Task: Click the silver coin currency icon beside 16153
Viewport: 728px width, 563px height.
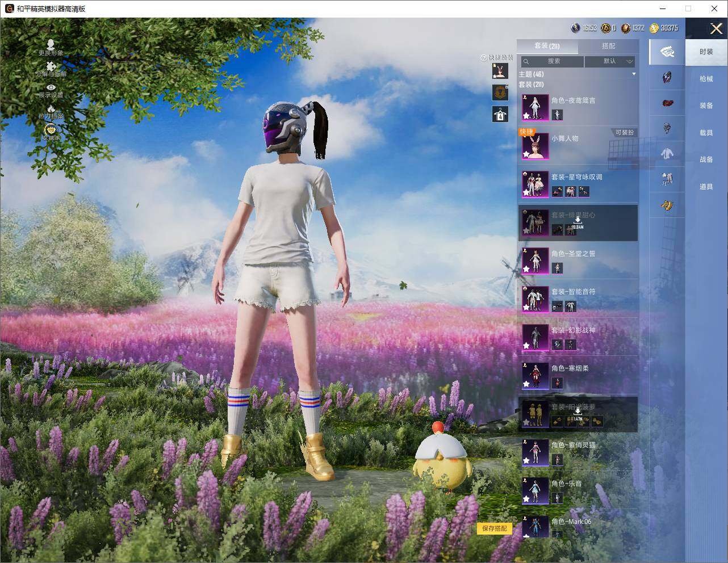Action: pyautogui.click(x=575, y=28)
